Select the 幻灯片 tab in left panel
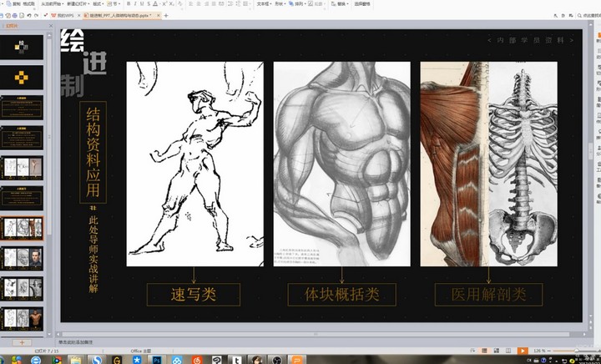This screenshot has width=601, height=364. pos(12,26)
